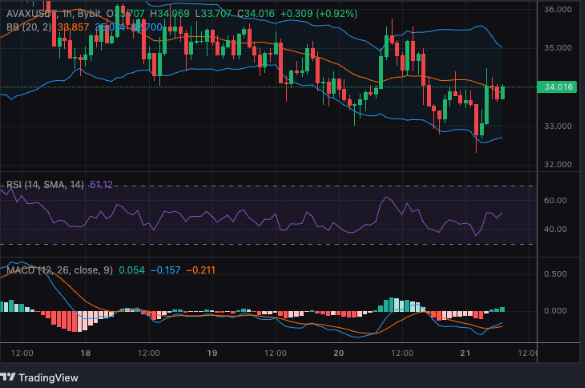Viewport: 585px width, 388px height.
Task: Click the RSI value 51.12 readout
Action: (101, 185)
